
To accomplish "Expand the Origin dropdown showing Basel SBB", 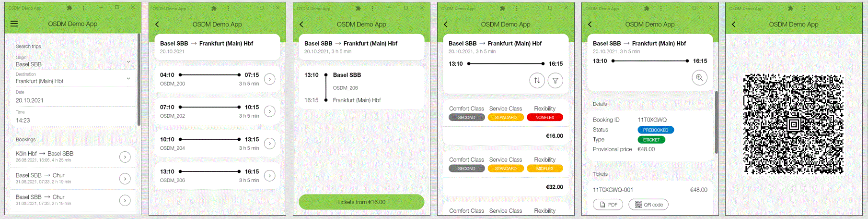I will [73, 61].
